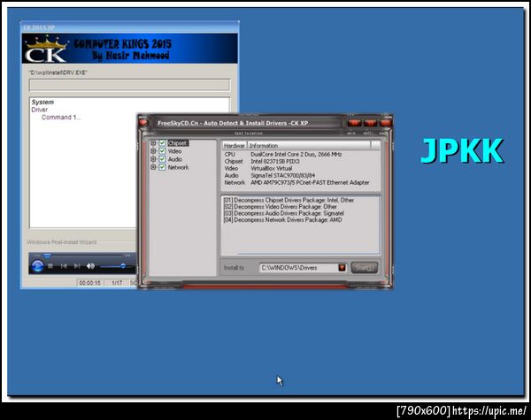Viewport: 531px width, 420px height.
Task: Select the CPU DualCore Intel Core 2 Duo row
Action: [301, 155]
